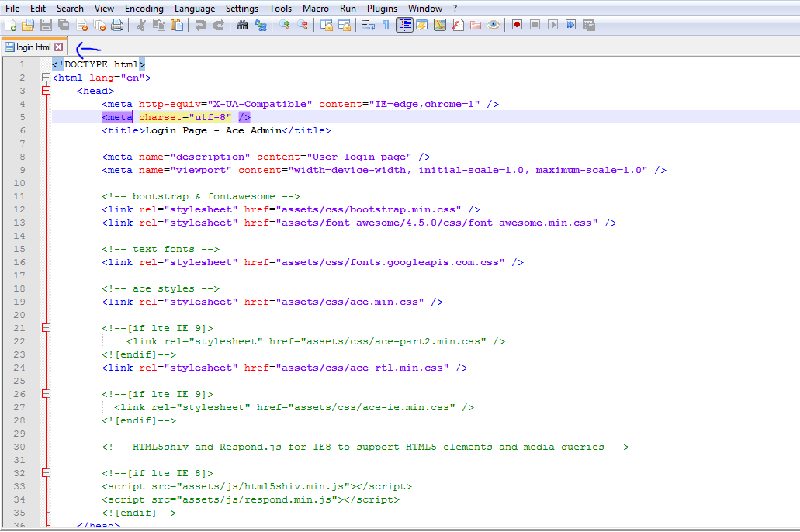
Task: Collapse the IE 8 conditional comment fold
Action: point(46,472)
